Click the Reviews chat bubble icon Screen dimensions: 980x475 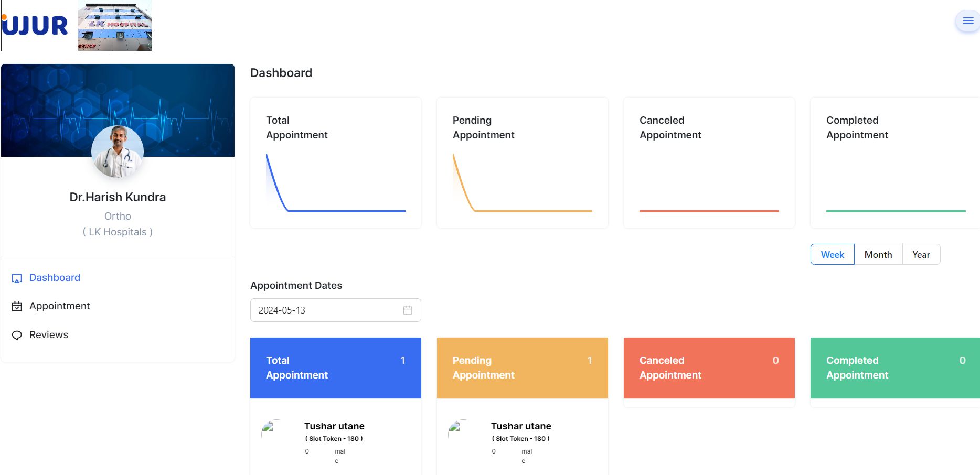pyautogui.click(x=17, y=335)
